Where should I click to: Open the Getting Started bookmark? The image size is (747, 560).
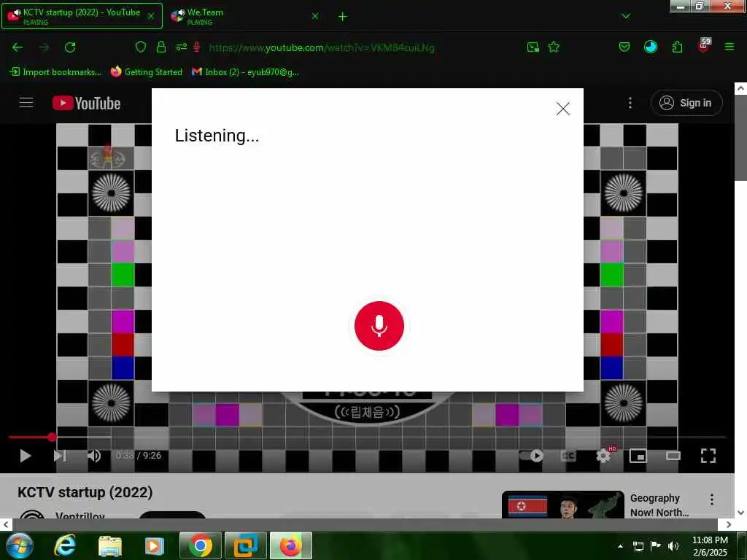pyautogui.click(x=146, y=72)
